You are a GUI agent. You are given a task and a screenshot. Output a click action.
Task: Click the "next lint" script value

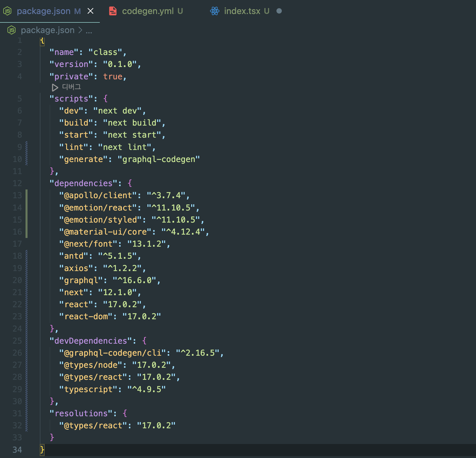pos(125,147)
